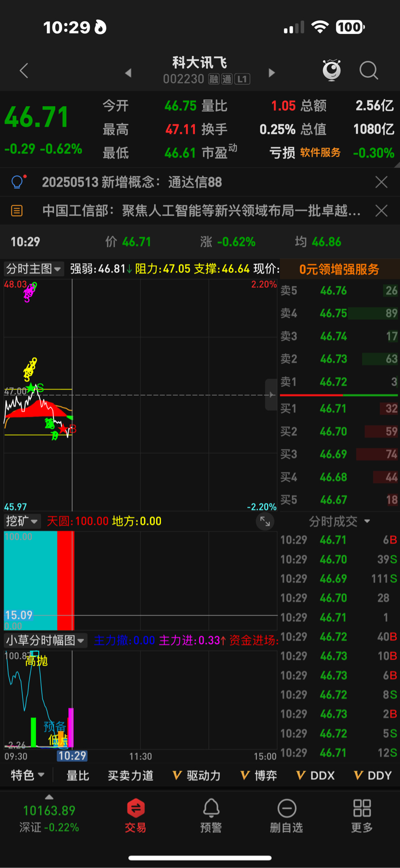Select the 卖1 order row at 46.72

tap(339, 382)
